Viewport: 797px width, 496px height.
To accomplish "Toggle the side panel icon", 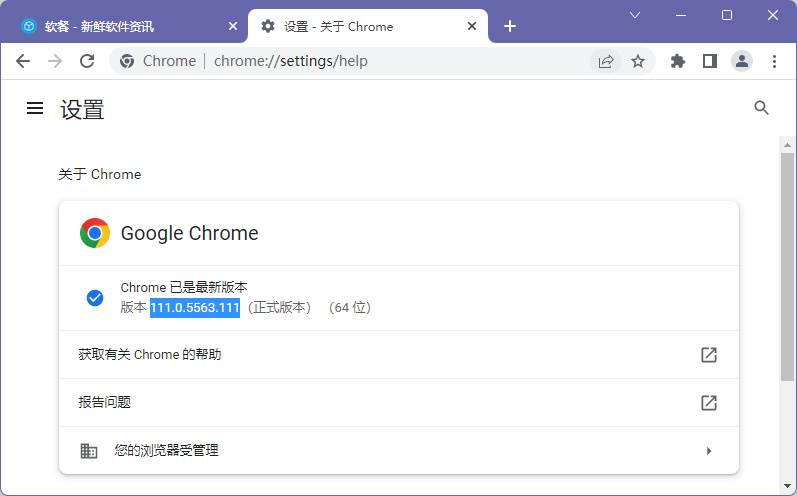I will tap(710, 61).
